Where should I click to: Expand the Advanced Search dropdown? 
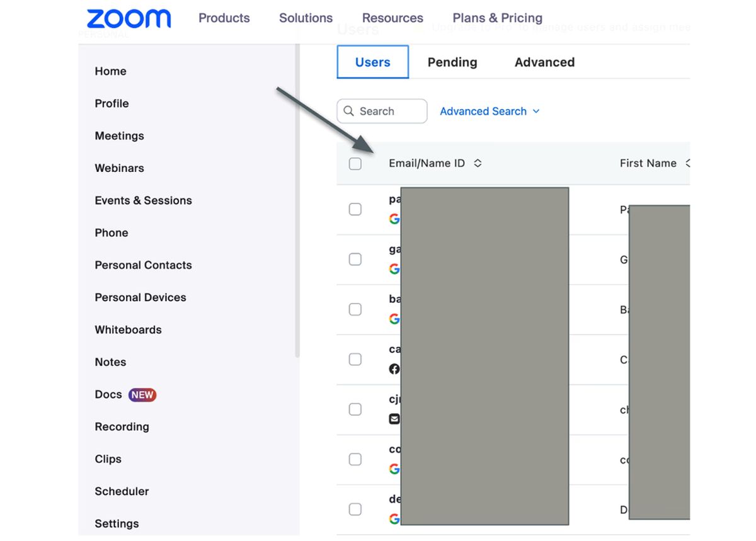click(x=490, y=111)
